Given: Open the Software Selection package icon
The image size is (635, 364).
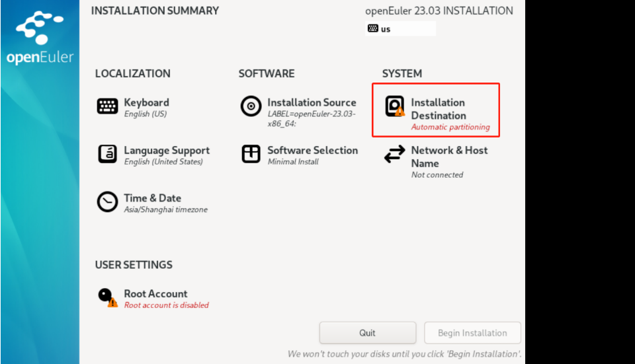Looking at the screenshot, I should [251, 154].
